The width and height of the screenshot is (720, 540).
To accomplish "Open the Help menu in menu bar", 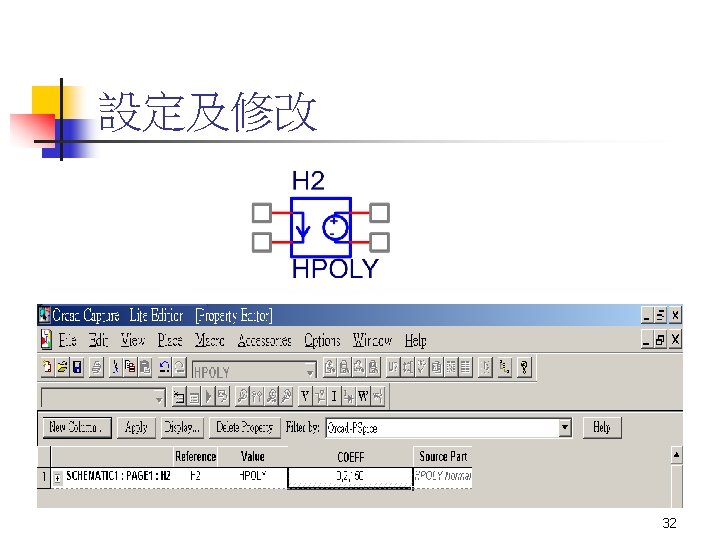I will click(416, 340).
